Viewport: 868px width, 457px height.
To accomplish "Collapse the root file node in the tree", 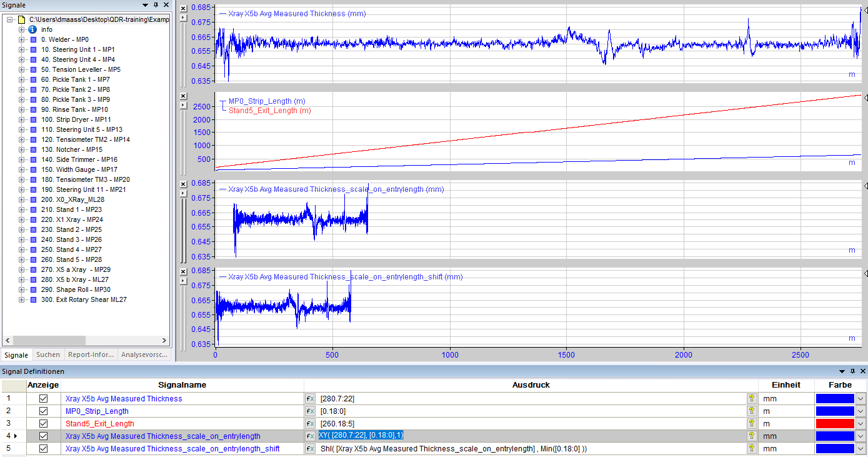I will click(x=10, y=19).
